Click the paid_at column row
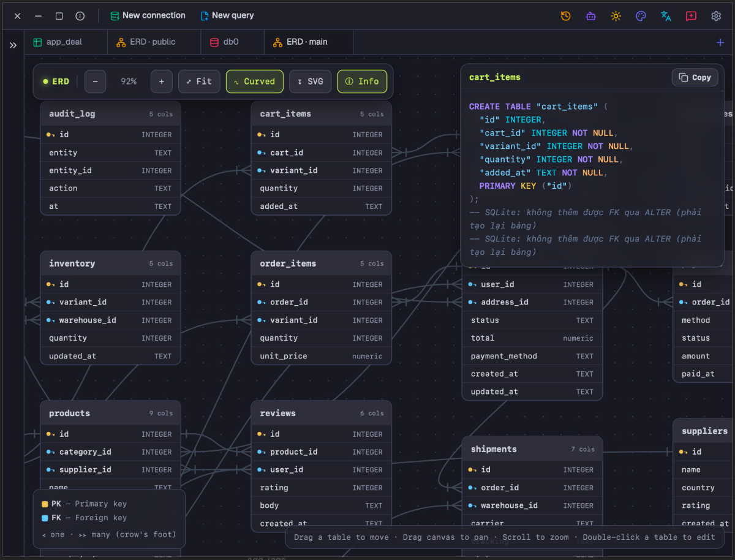 [x=704, y=374]
